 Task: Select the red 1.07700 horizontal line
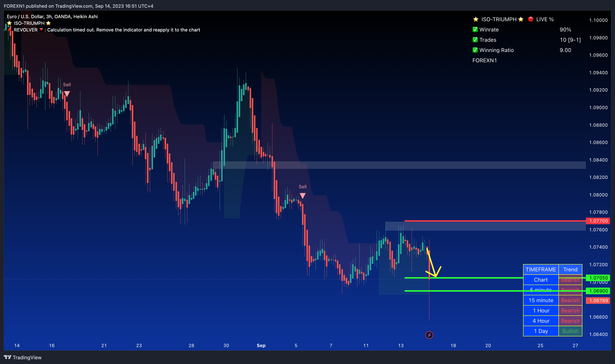pos(495,221)
